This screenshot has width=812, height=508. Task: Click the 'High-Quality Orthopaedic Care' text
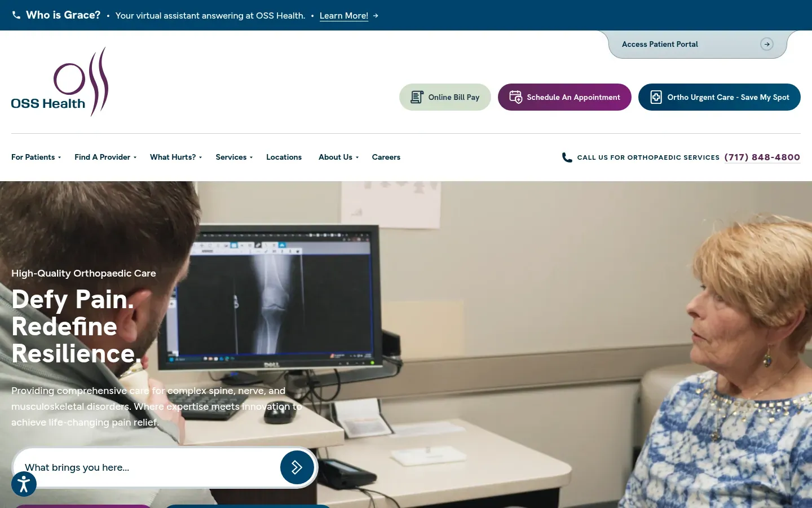point(83,273)
